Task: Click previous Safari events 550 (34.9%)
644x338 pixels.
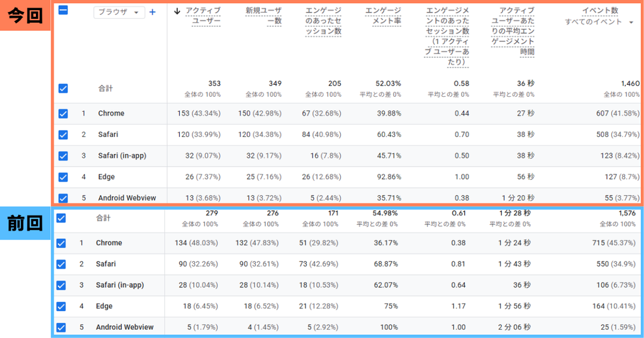Action: click(x=616, y=264)
